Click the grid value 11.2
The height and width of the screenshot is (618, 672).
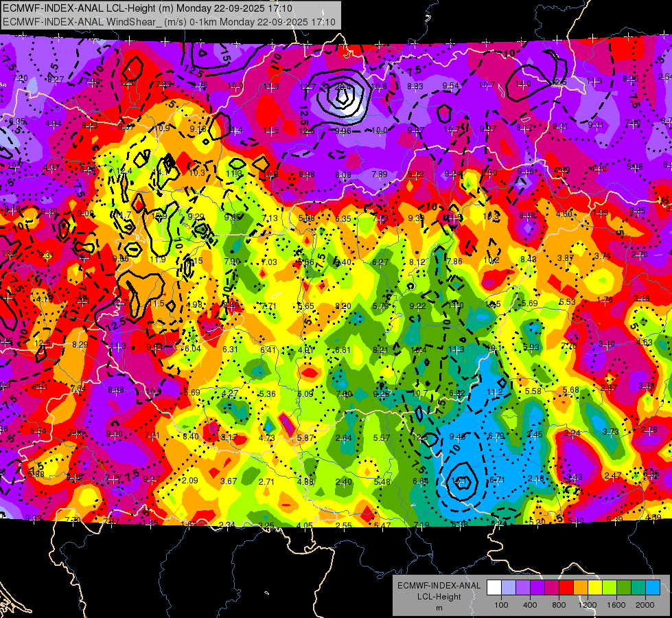coord(495,392)
